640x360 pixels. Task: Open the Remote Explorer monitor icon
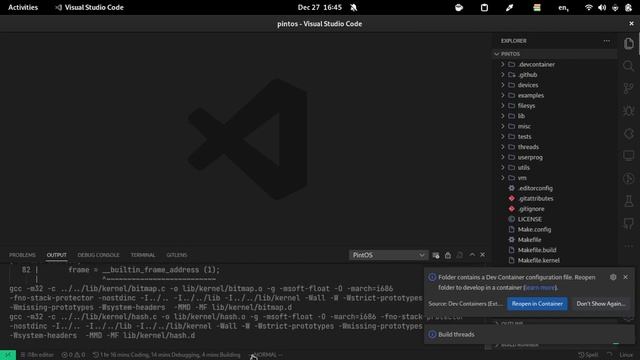[x=629, y=156]
